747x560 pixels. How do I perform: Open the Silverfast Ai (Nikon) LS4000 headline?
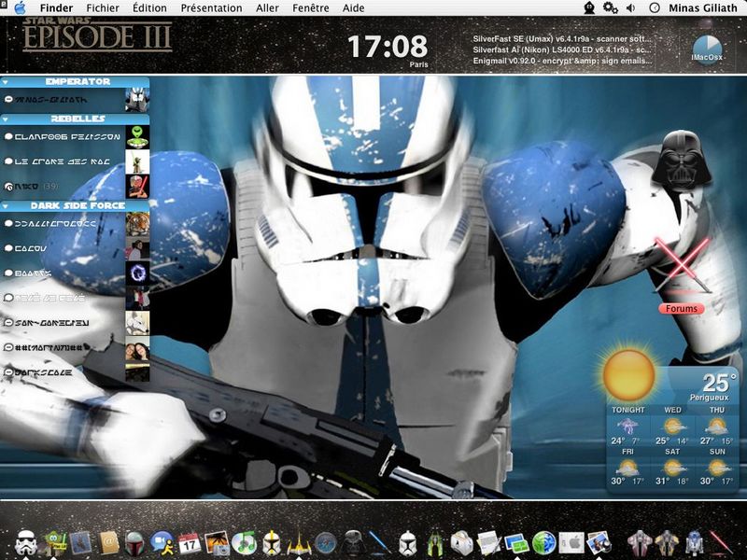[562, 49]
